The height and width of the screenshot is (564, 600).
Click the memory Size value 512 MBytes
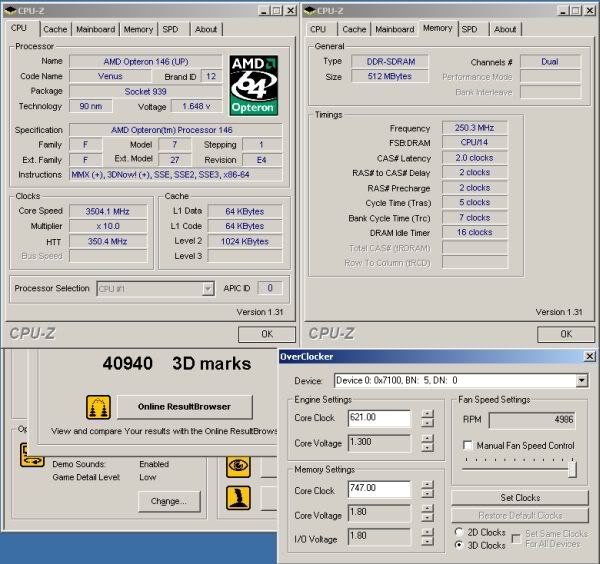click(390, 76)
